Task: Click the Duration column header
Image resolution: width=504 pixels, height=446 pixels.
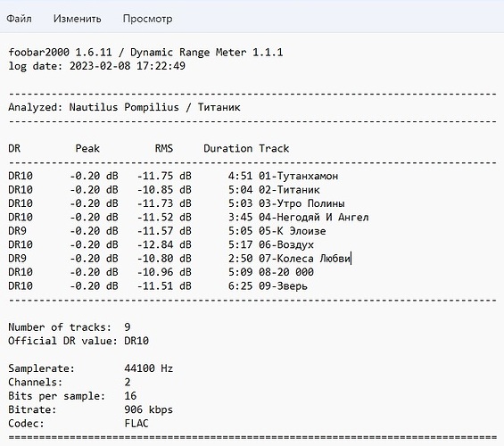Action: click(x=227, y=148)
